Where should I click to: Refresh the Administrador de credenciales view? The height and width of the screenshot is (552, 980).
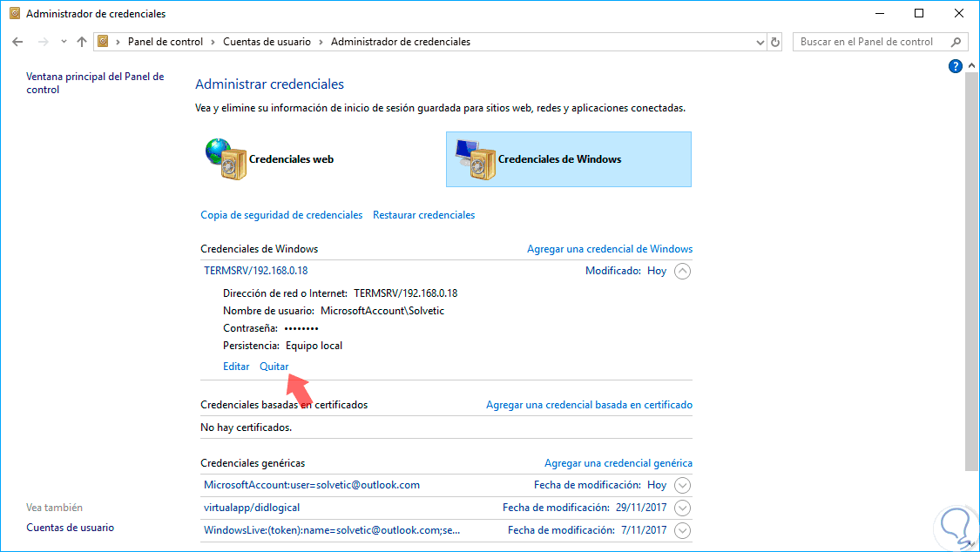[775, 42]
